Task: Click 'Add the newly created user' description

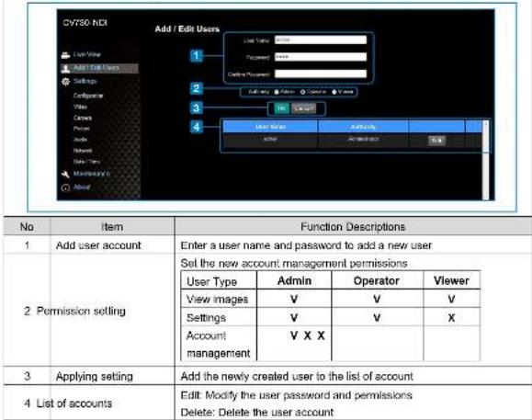Action: pos(297,376)
